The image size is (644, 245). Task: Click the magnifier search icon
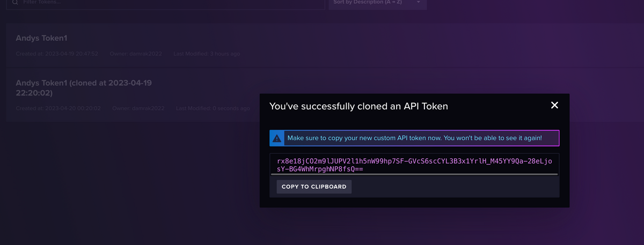click(x=15, y=2)
